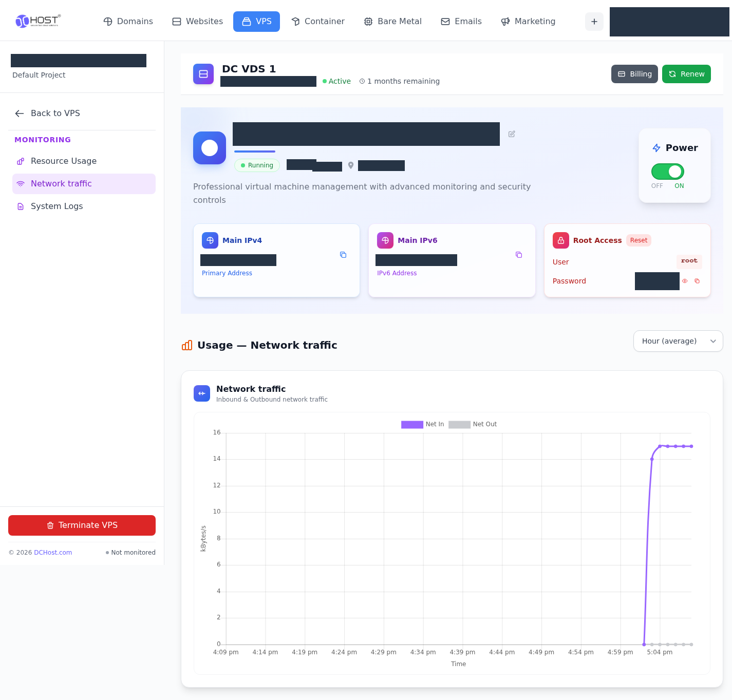The width and height of the screenshot is (732, 700).
Task: Go to Bare Metal section
Action: [392, 22]
